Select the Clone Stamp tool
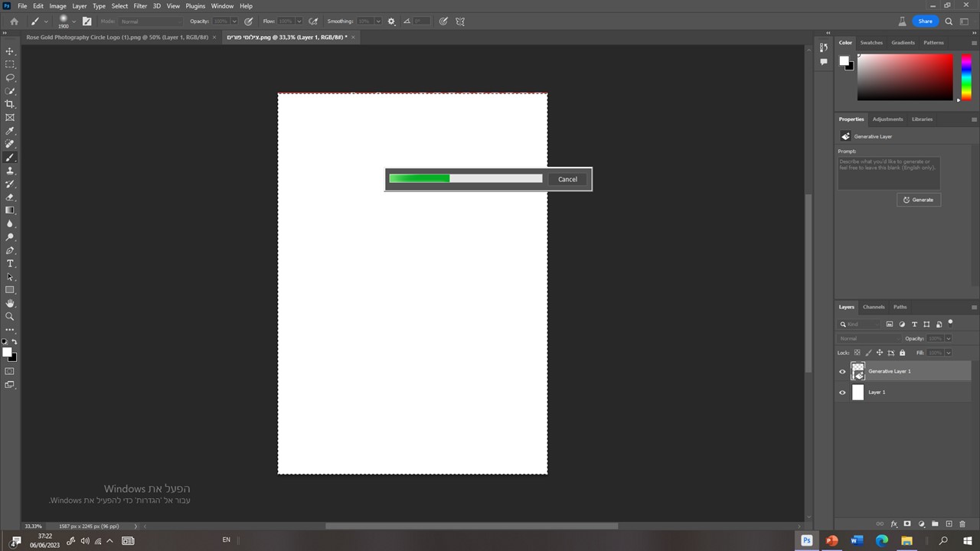The height and width of the screenshot is (551, 980). (10, 171)
